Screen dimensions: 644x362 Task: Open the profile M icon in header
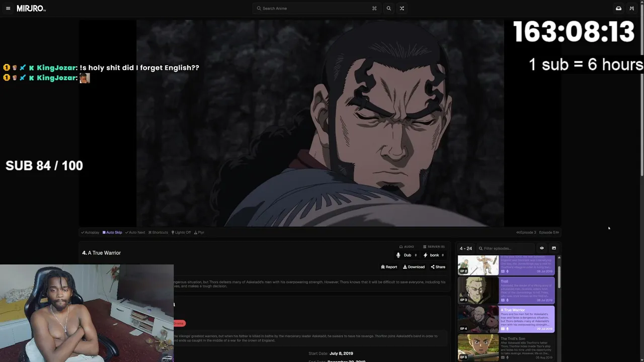tap(632, 9)
